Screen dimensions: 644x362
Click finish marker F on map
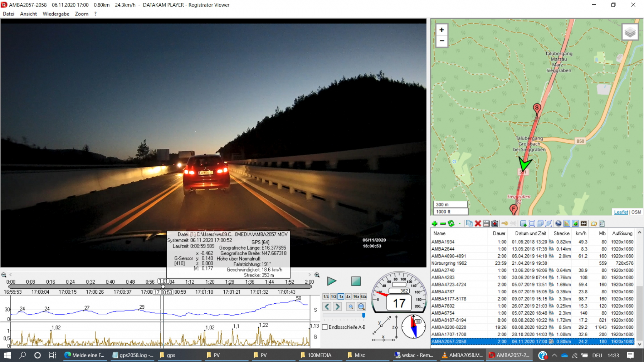coord(513,210)
